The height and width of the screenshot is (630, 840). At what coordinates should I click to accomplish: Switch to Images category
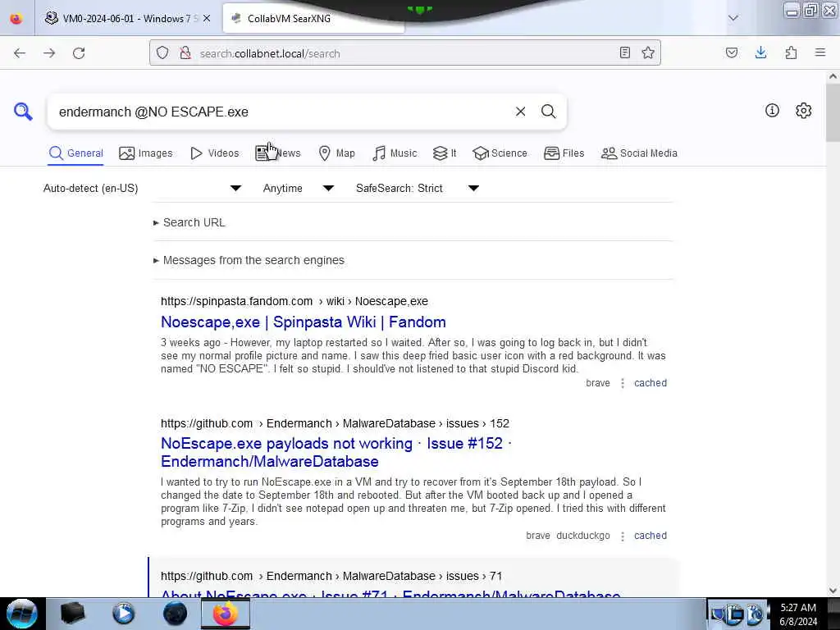click(x=146, y=153)
